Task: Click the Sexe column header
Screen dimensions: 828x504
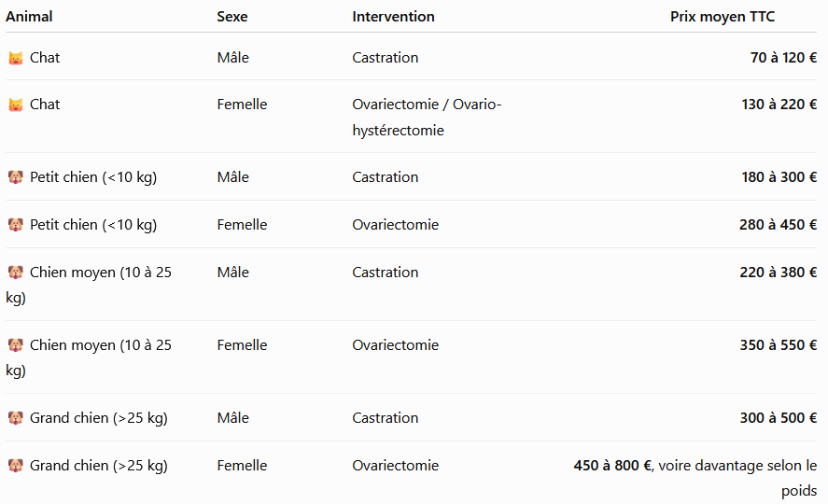Action: (x=232, y=17)
